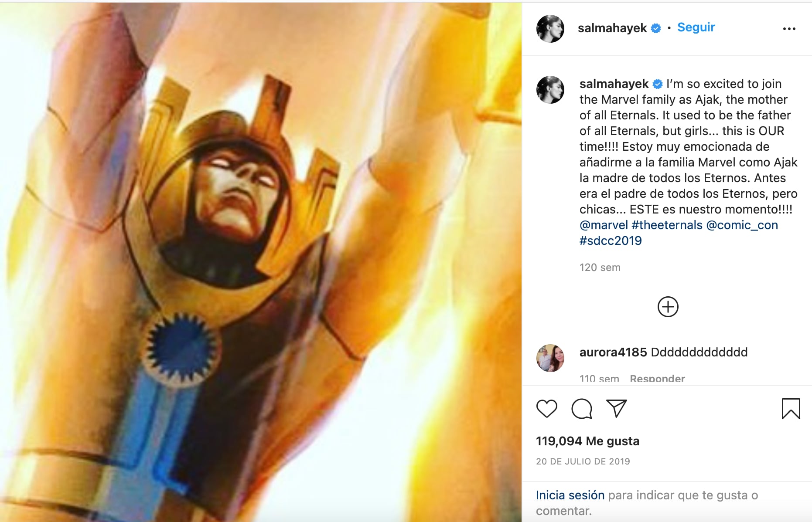Like the post with heart icon
Viewport: 812px width, 522px height.
pyautogui.click(x=546, y=409)
